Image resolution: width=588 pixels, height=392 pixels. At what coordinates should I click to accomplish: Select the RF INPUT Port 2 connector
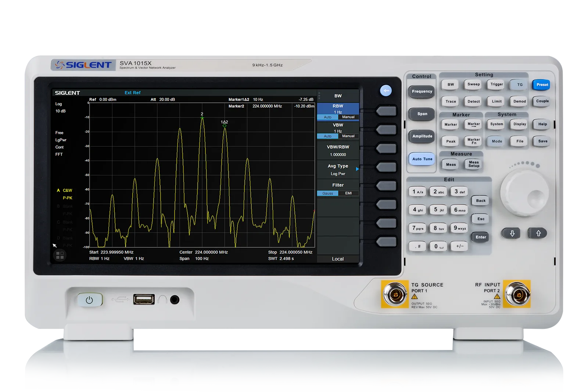click(517, 294)
